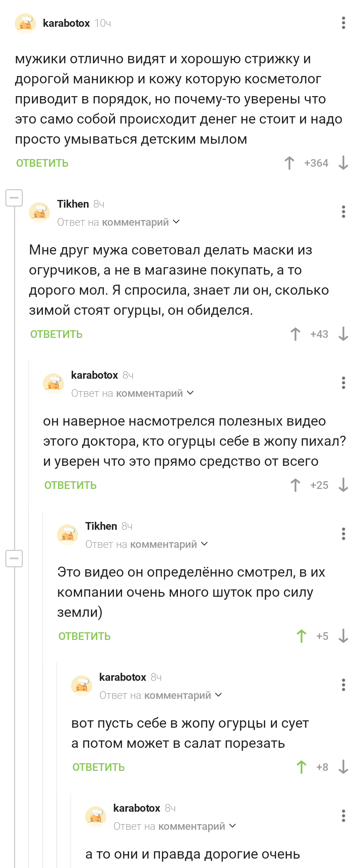
Task: Click Tikhen's avatar on the first reply
Action: 40,213
